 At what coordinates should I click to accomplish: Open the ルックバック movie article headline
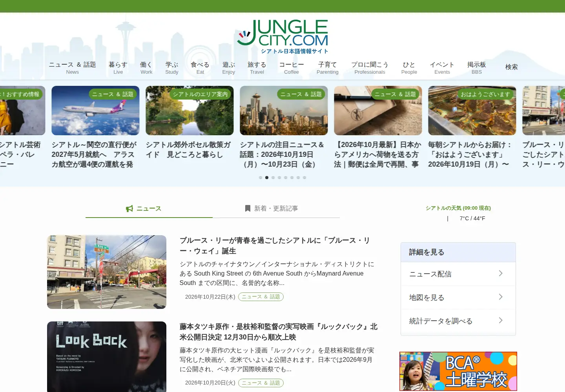278,332
